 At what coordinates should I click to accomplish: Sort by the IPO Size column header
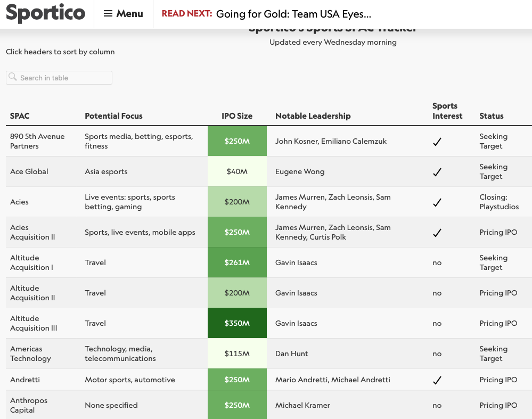click(237, 116)
